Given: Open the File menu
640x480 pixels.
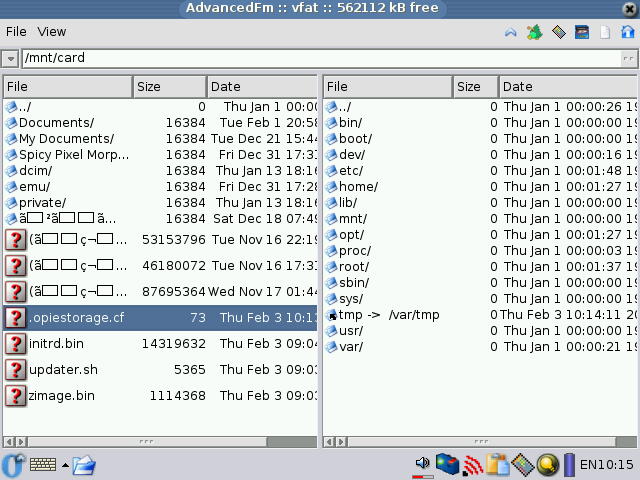Looking at the screenshot, I should click(16, 31).
